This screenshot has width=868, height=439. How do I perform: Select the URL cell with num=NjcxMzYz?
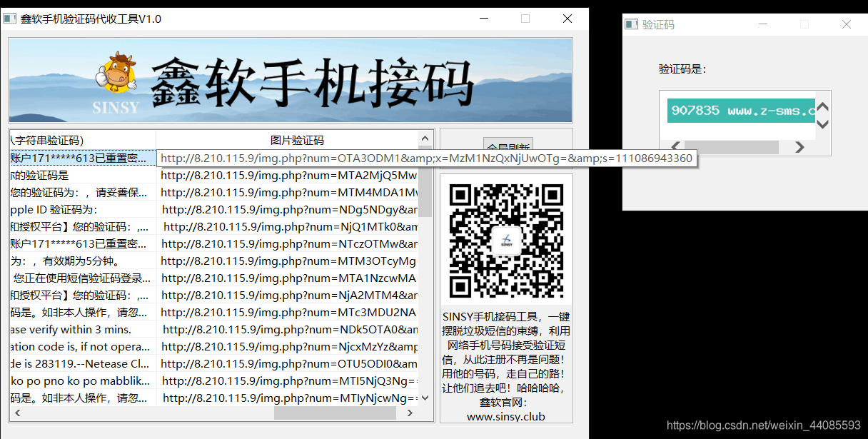(287, 346)
